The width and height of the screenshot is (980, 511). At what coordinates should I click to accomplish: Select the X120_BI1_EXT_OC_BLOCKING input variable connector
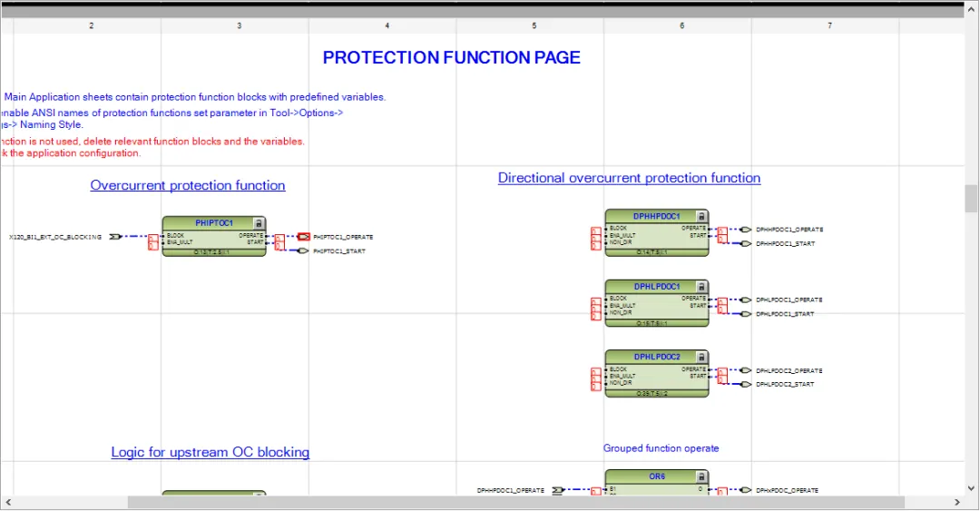[115, 237]
